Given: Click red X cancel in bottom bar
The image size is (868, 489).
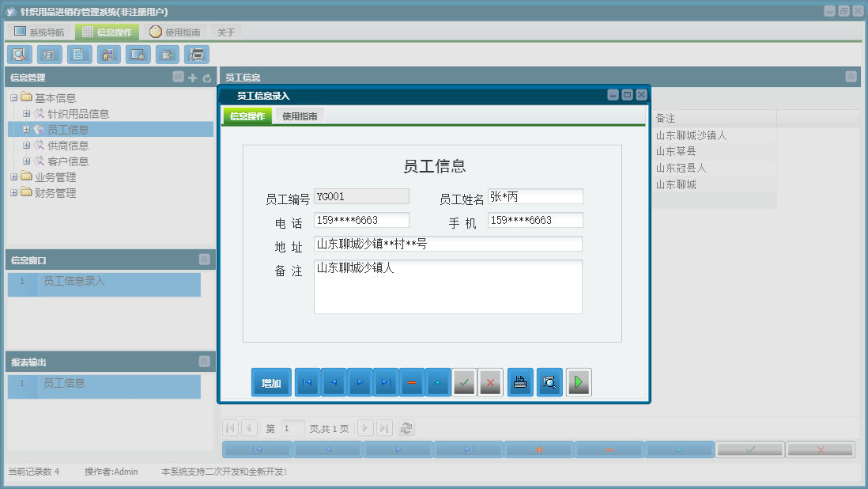Looking at the screenshot, I should tap(821, 449).
